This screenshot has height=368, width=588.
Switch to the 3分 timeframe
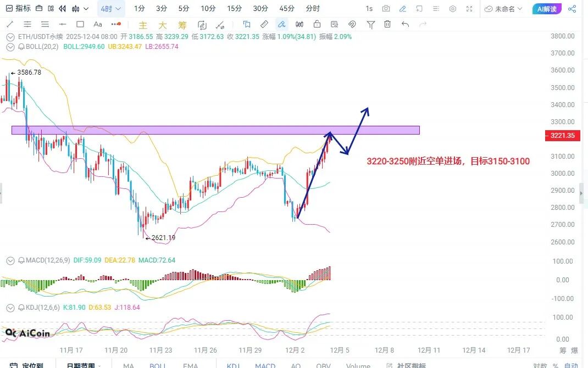coord(162,8)
